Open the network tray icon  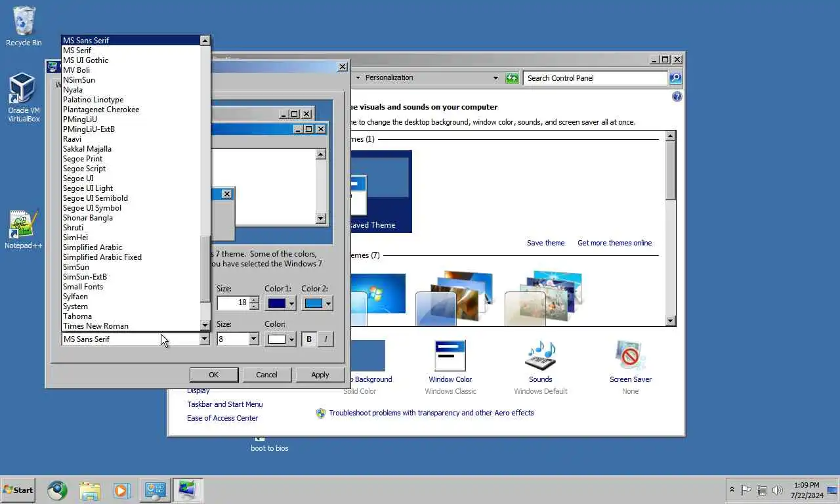pos(762,490)
